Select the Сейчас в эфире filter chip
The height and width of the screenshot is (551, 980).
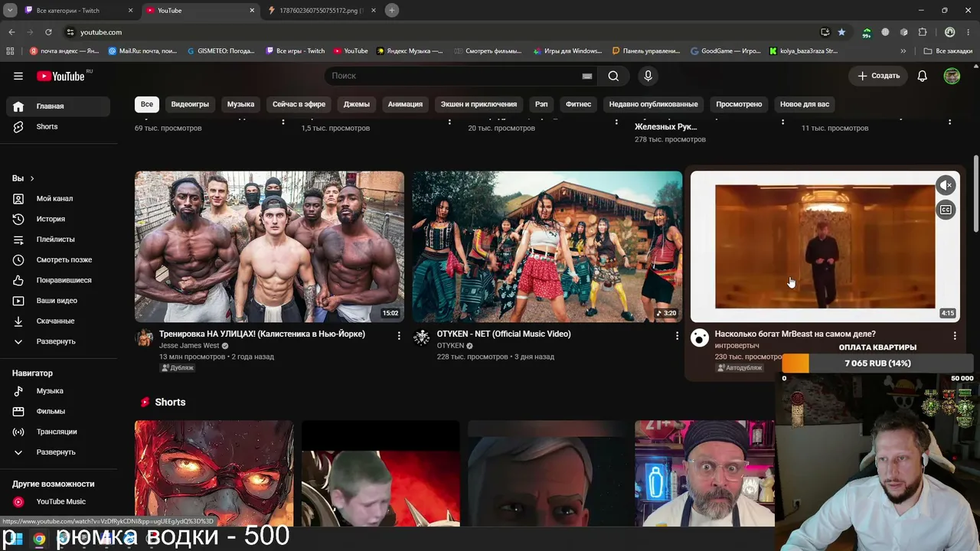pyautogui.click(x=299, y=104)
